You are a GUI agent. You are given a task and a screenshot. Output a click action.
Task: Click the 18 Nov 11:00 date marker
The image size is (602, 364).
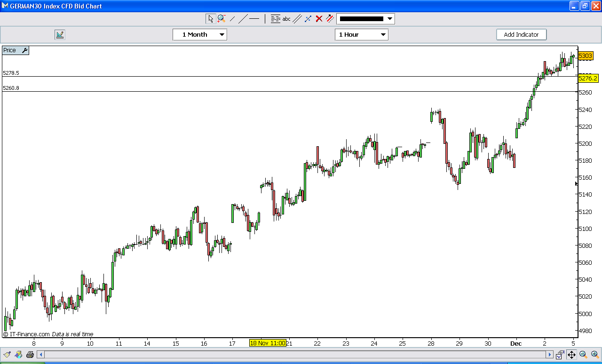pos(268,343)
